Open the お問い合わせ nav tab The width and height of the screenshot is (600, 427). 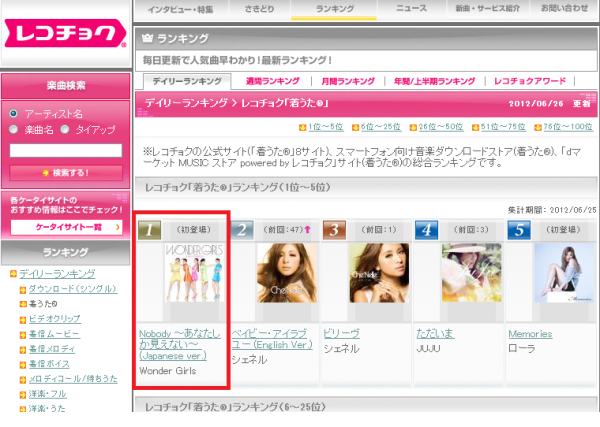coord(564,8)
